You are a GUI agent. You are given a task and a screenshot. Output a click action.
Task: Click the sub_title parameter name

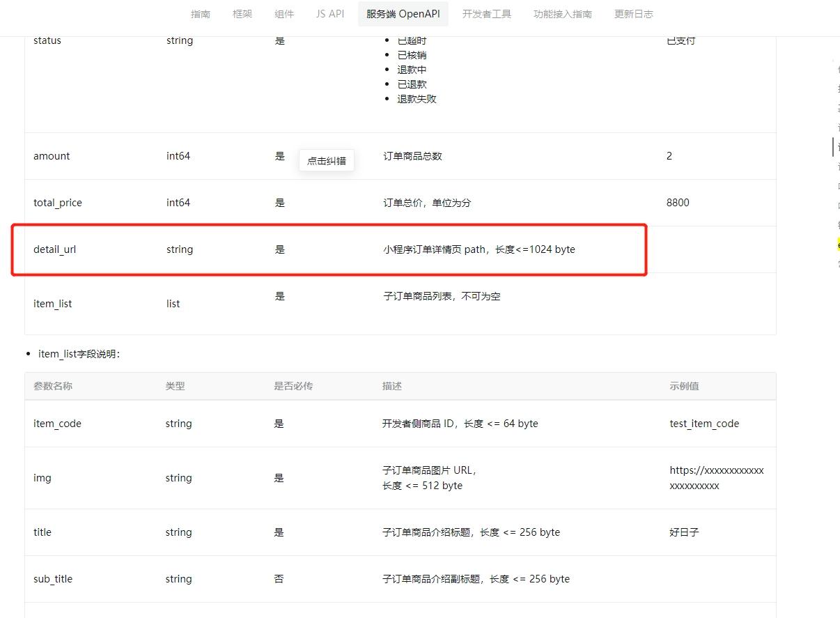[x=53, y=579]
